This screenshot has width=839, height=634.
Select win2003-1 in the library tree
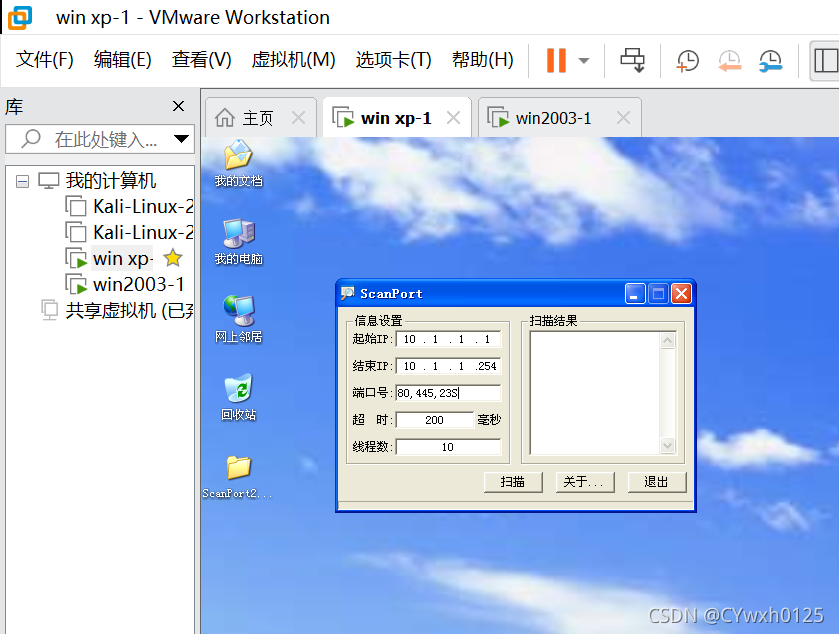pyautogui.click(x=138, y=284)
